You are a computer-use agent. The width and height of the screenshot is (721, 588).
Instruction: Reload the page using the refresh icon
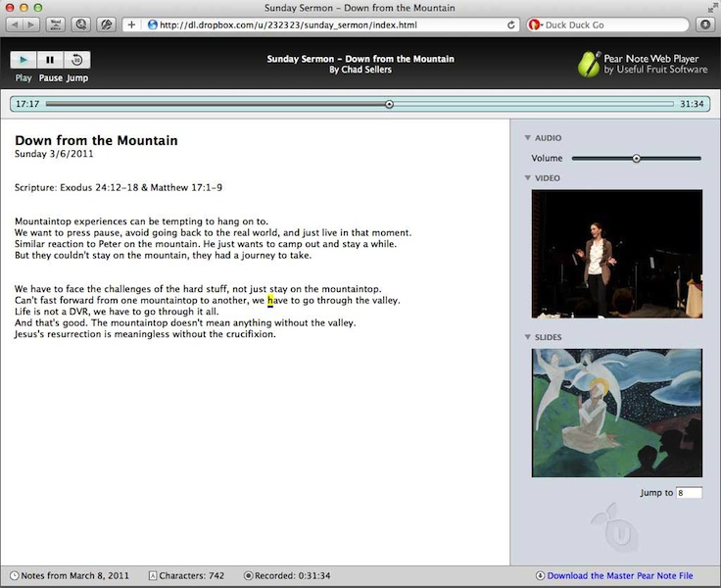point(510,24)
